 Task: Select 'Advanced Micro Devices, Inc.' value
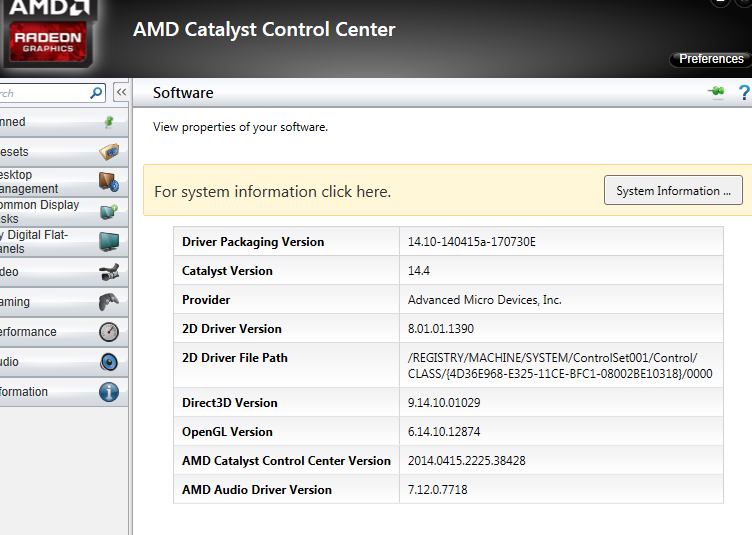point(484,300)
